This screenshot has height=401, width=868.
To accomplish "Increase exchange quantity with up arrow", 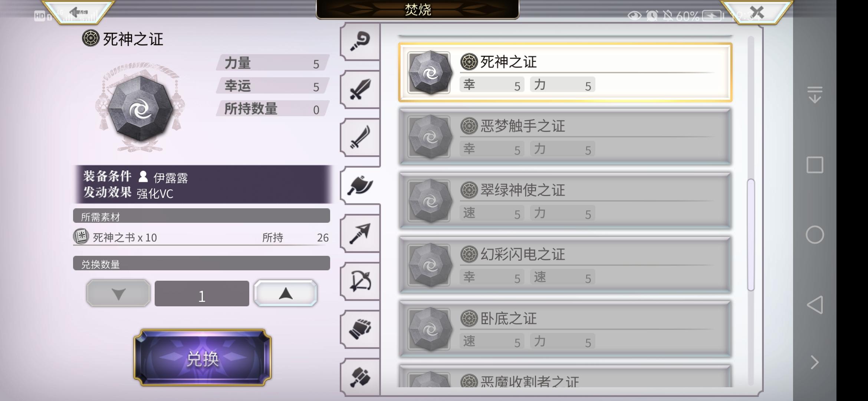I will [x=286, y=293].
